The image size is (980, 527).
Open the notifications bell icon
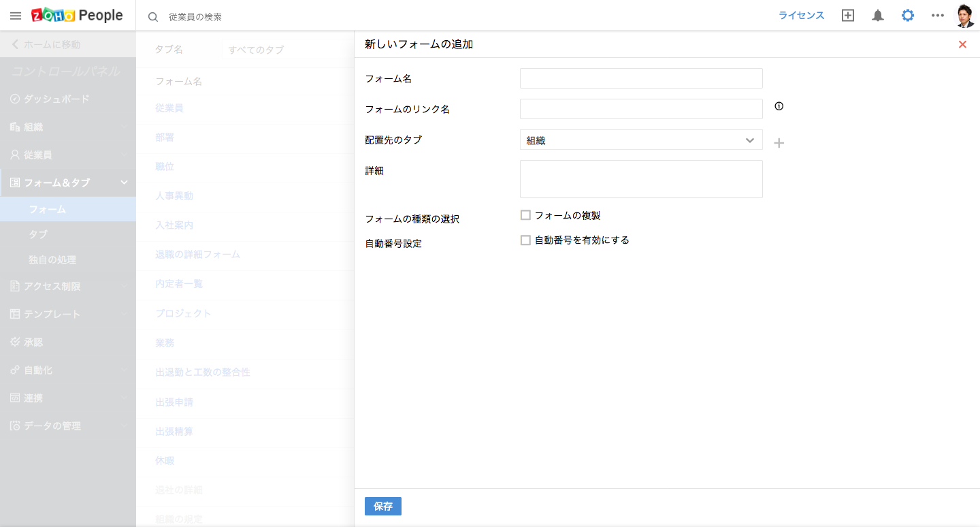click(x=878, y=16)
